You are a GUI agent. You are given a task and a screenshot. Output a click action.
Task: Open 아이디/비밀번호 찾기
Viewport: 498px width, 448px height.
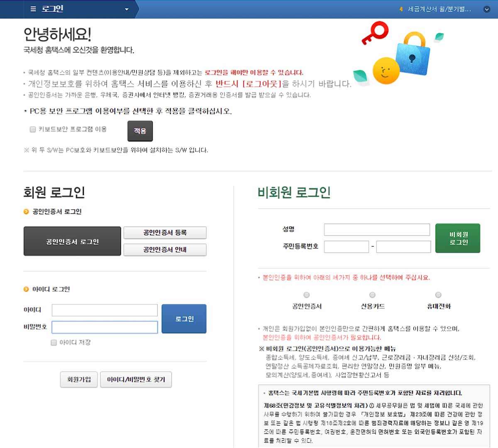point(136,380)
